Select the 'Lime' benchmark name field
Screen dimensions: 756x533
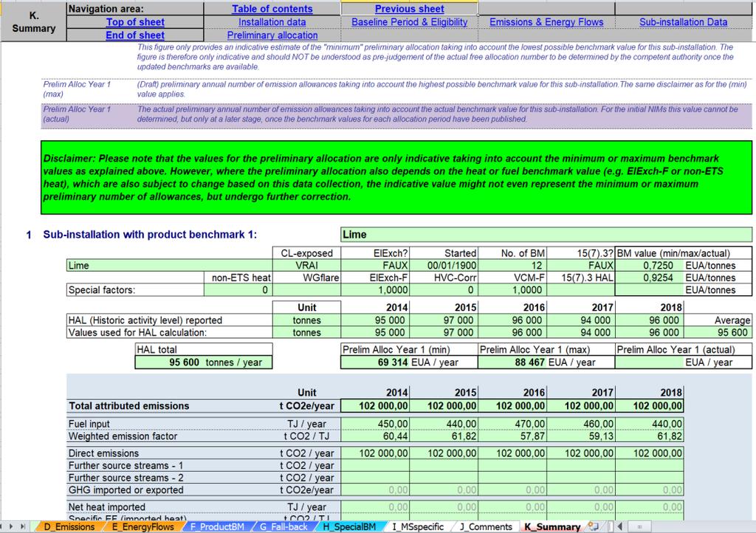[546, 235]
